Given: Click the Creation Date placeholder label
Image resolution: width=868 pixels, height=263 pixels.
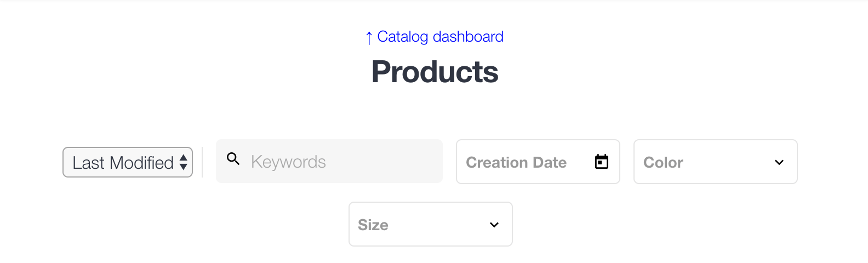Looking at the screenshot, I should pyautogui.click(x=516, y=162).
